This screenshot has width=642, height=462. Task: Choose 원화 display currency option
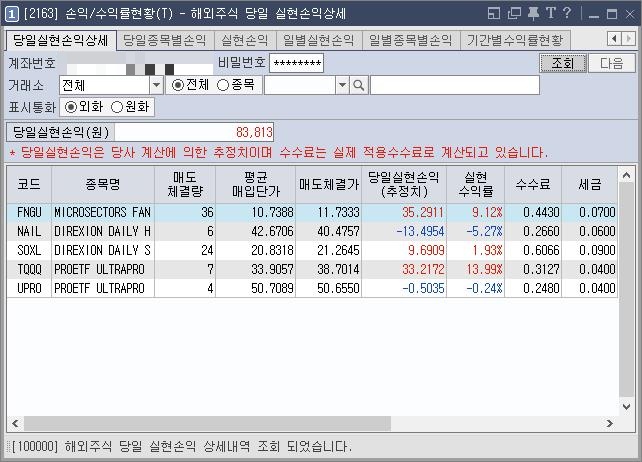coord(117,107)
